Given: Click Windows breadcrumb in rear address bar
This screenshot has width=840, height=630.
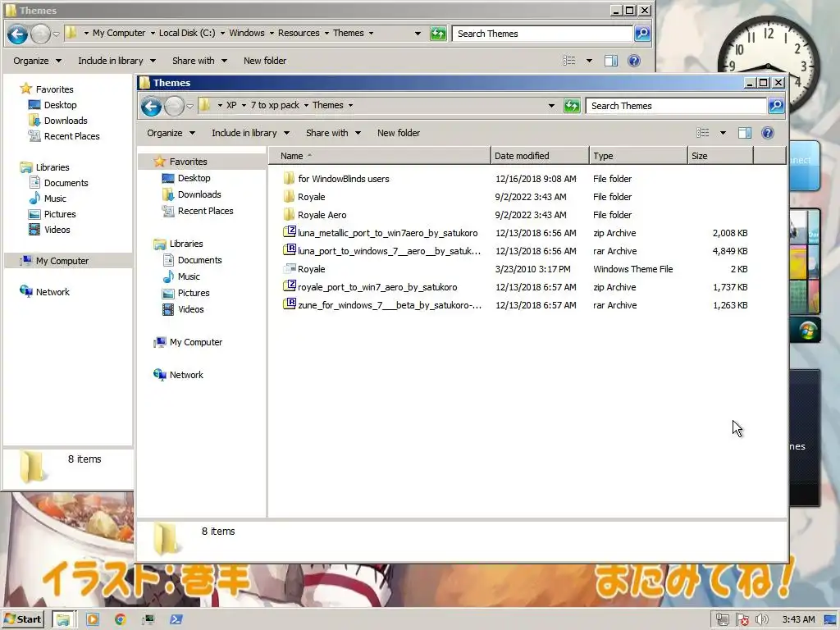Looking at the screenshot, I should coord(247,33).
